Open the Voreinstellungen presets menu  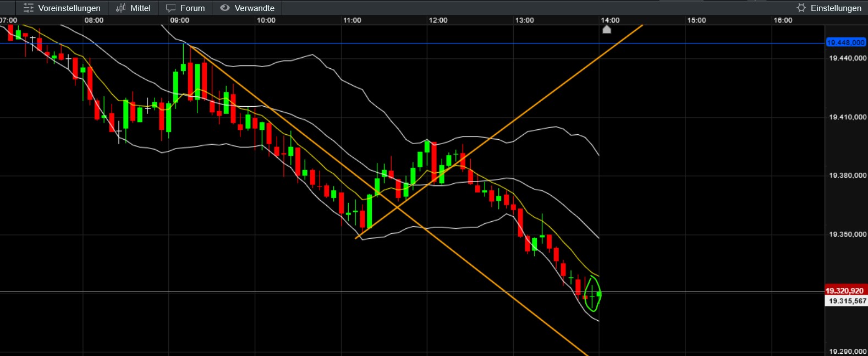click(x=62, y=8)
